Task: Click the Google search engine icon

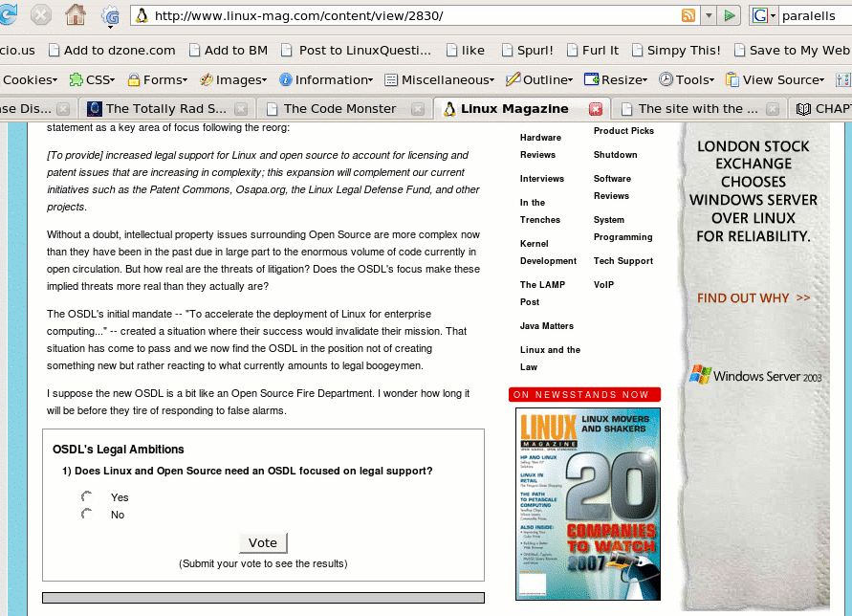Action: [760, 15]
